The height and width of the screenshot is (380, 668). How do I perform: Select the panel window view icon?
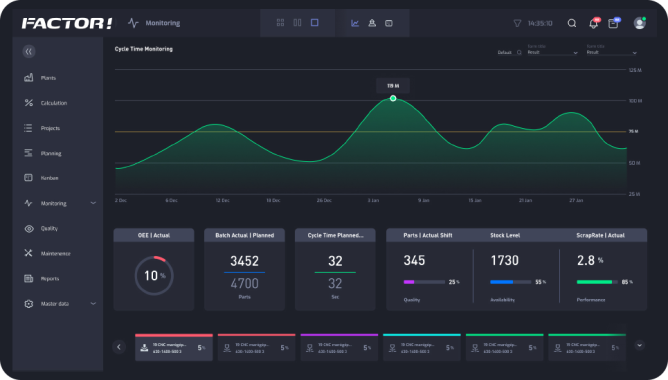[389, 23]
